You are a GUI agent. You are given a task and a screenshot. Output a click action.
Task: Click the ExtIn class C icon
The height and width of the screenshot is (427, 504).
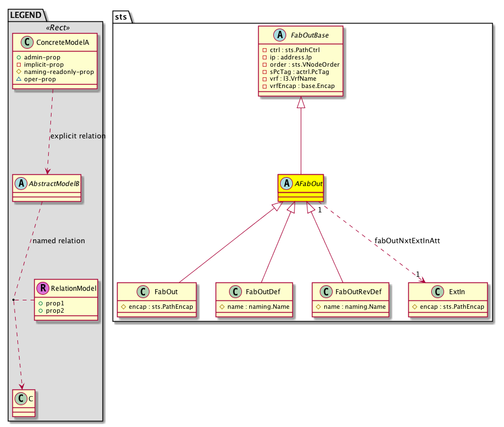coord(437,292)
